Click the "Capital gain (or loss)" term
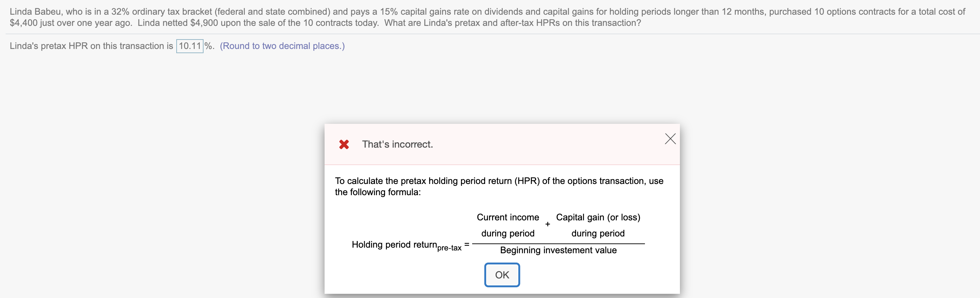The height and width of the screenshot is (298, 980). pyautogui.click(x=598, y=217)
